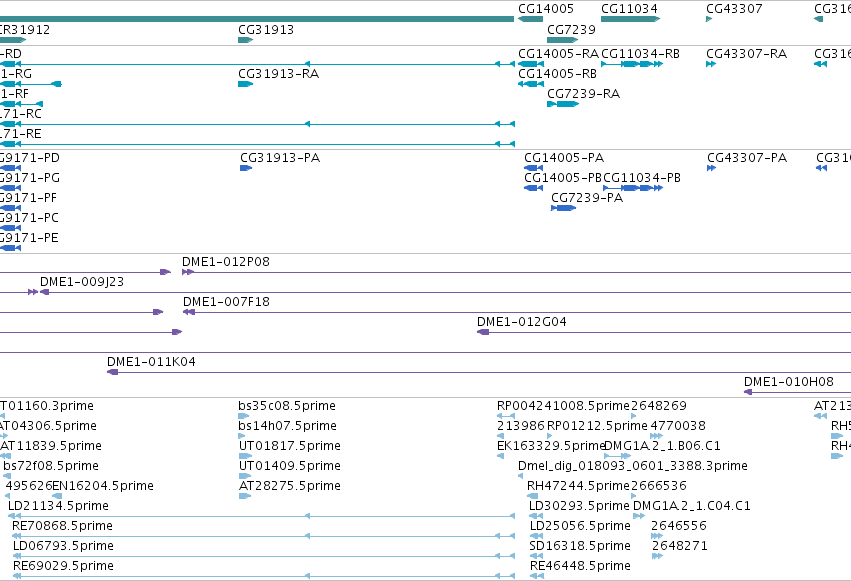851x581 pixels.
Task: Click the DME1-012G04 clone arrow
Action: [483, 332]
